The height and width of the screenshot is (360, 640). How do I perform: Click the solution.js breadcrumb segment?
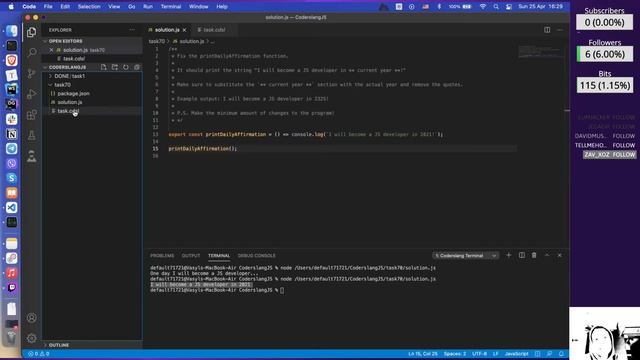[x=192, y=41]
